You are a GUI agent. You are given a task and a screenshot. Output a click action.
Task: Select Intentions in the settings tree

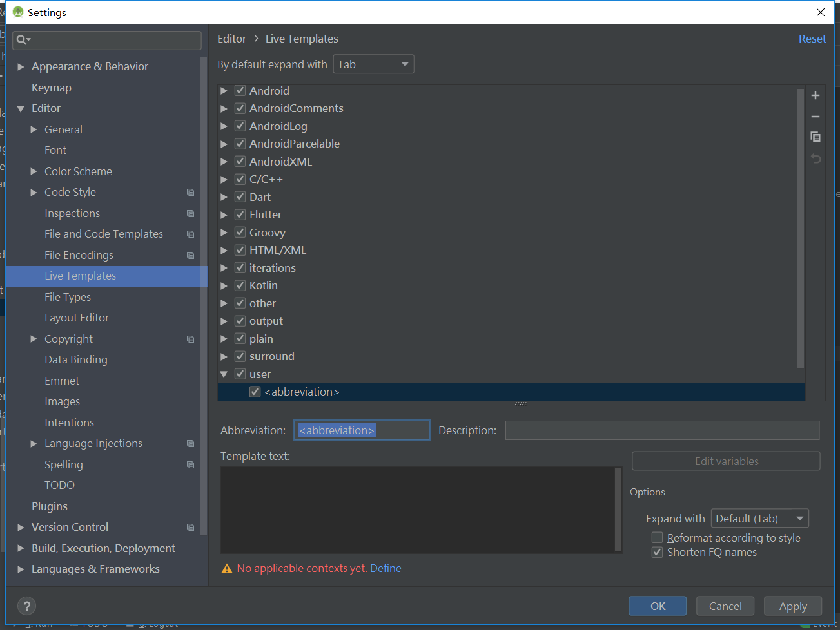pyautogui.click(x=69, y=423)
